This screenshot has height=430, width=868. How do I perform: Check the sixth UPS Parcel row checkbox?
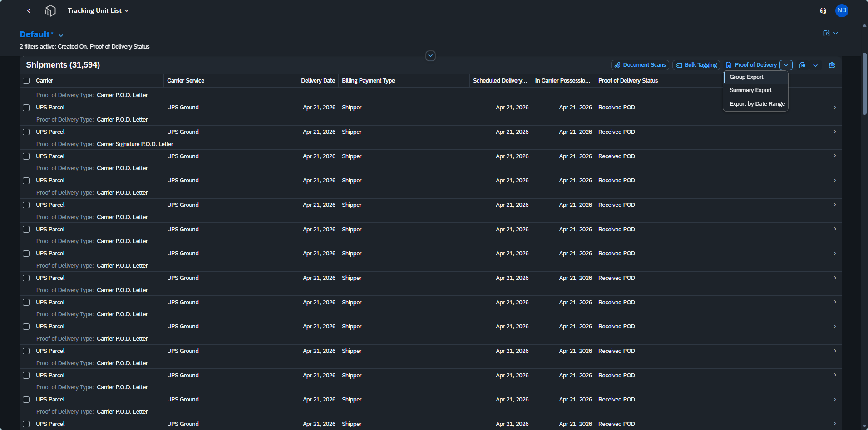26,230
